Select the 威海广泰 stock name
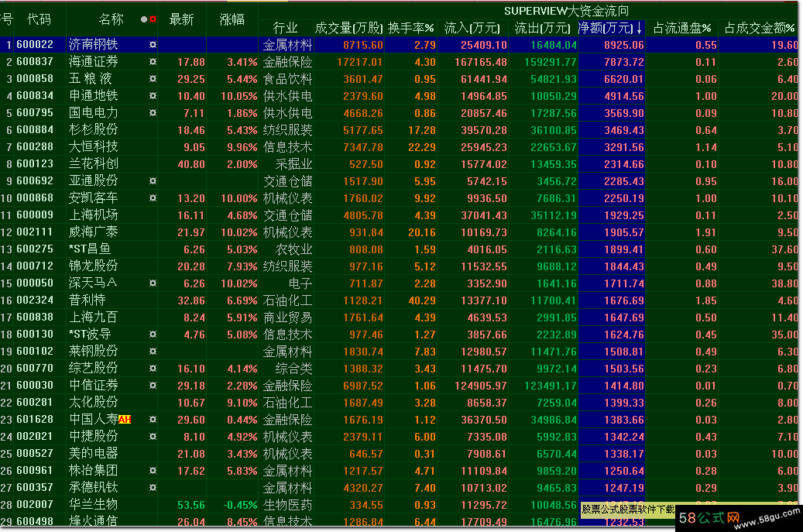 point(93,232)
